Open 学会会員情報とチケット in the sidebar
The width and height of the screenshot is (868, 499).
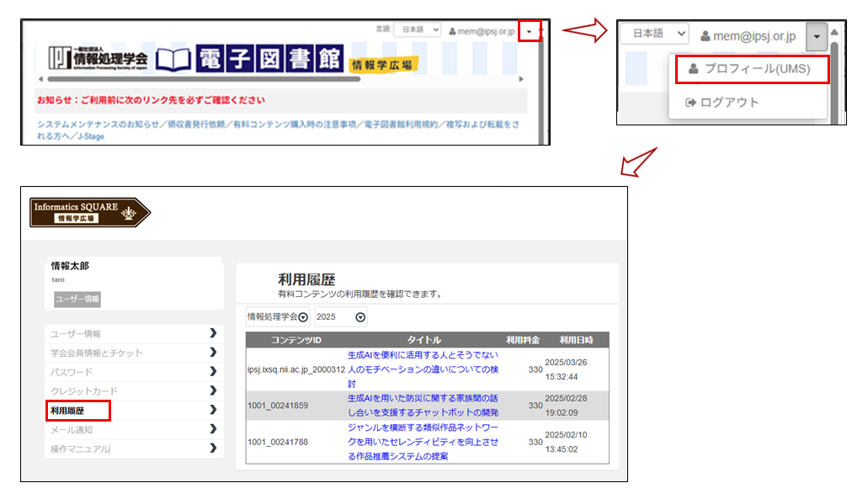pos(97,353)
